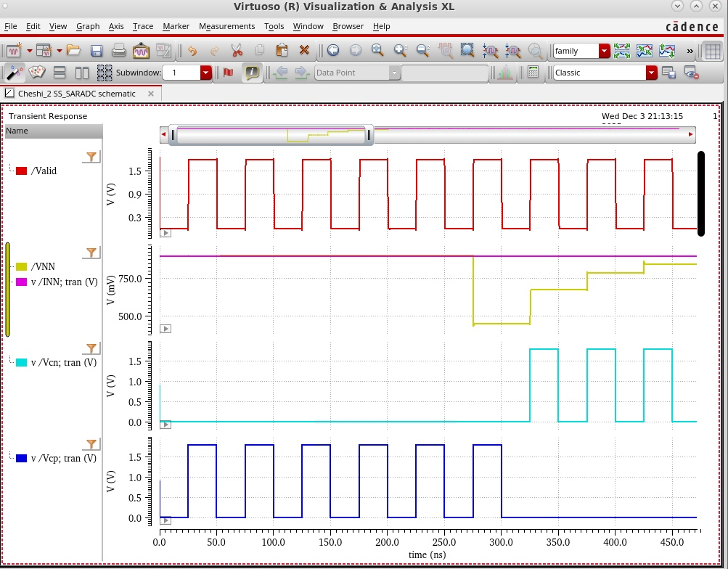Print the waveform graph
This screenshot has width=728, height=569.
click(119, 50)
